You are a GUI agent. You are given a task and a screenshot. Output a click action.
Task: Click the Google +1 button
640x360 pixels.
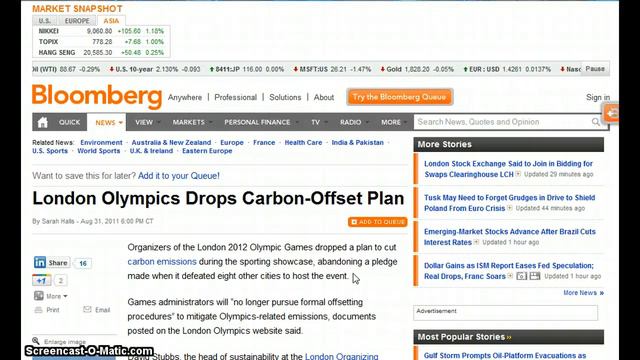[42, 280]
